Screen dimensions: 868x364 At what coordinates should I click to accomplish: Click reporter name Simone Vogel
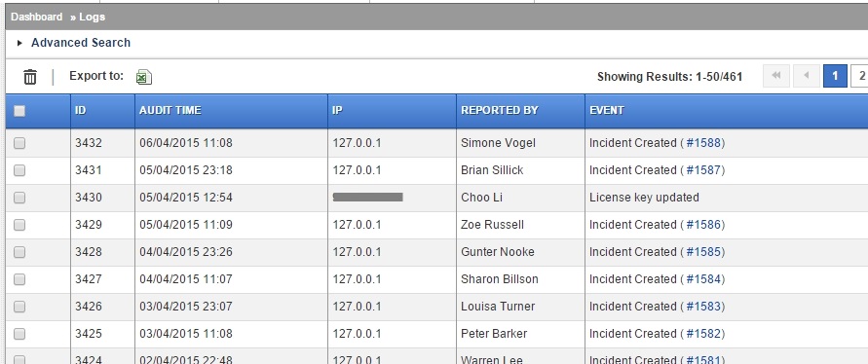[x=498, y=143]
